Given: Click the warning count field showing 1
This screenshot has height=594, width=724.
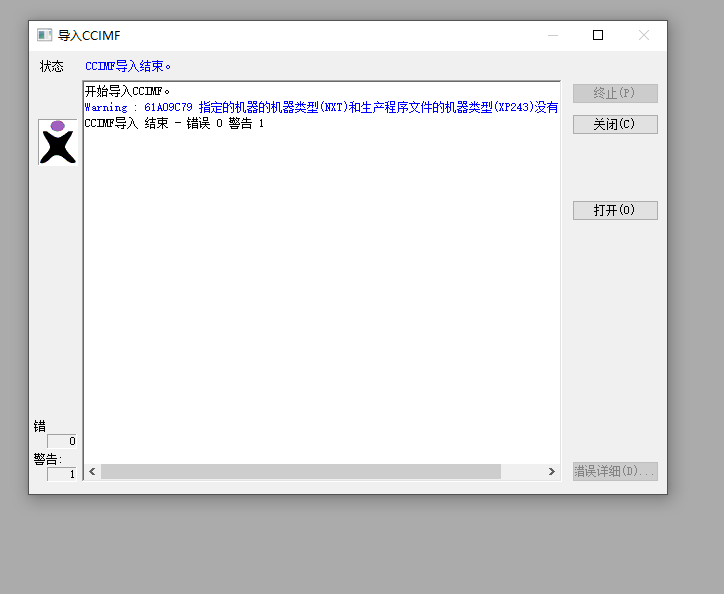Looking at the screenshot, I should (x=62, y=474).
